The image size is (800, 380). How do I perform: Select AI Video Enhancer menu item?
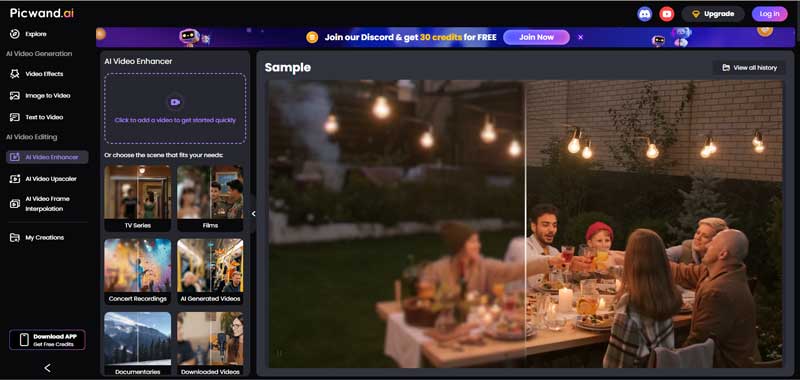tap(47, 157)
